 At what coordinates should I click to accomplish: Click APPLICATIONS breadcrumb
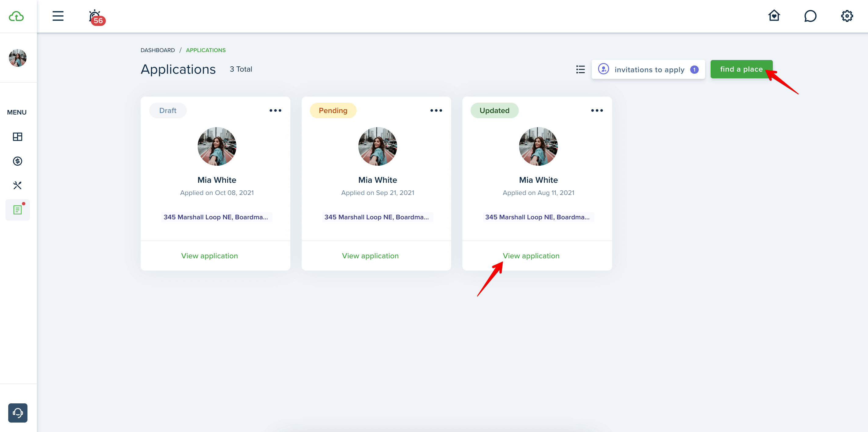[206, 50]
